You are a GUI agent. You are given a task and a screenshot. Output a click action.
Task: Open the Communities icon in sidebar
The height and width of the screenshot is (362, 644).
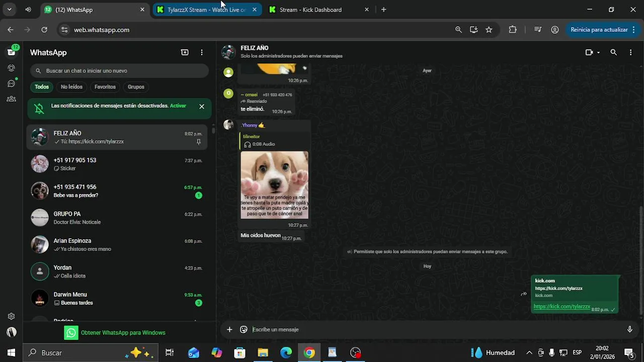[x=11, y=99]
